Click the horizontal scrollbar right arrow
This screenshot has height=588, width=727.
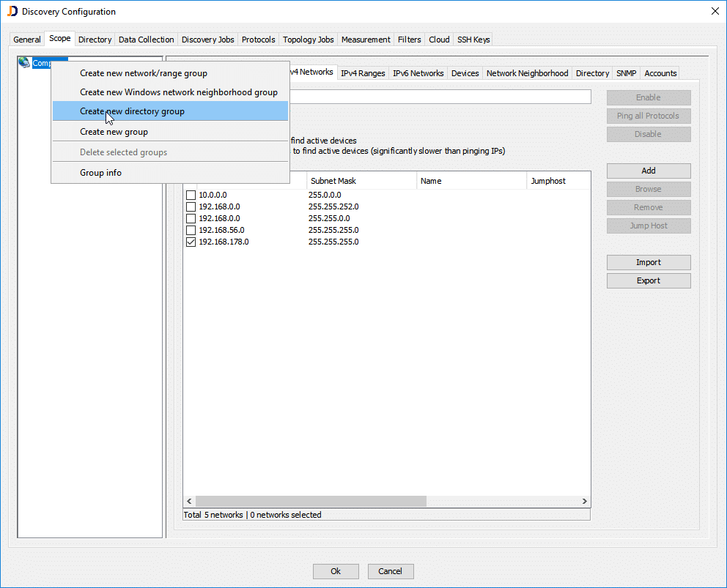pyautogui.click(x=583, y=501)
